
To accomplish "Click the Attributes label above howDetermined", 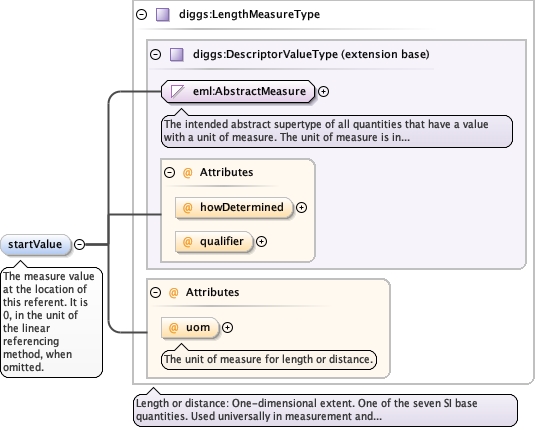I will click(x=226, y=172).
